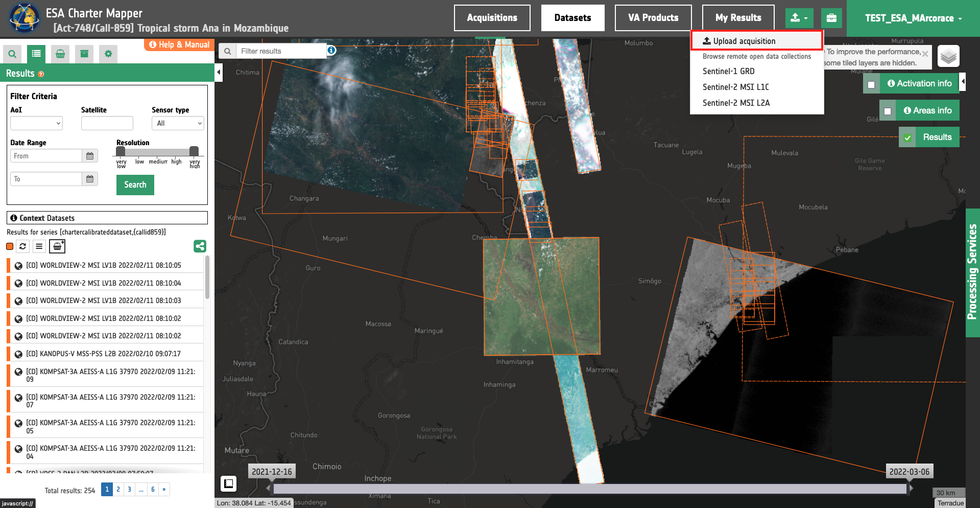Click the green share results icon
The width and height of the screenshot is (980, 508).
click(200, 246)
